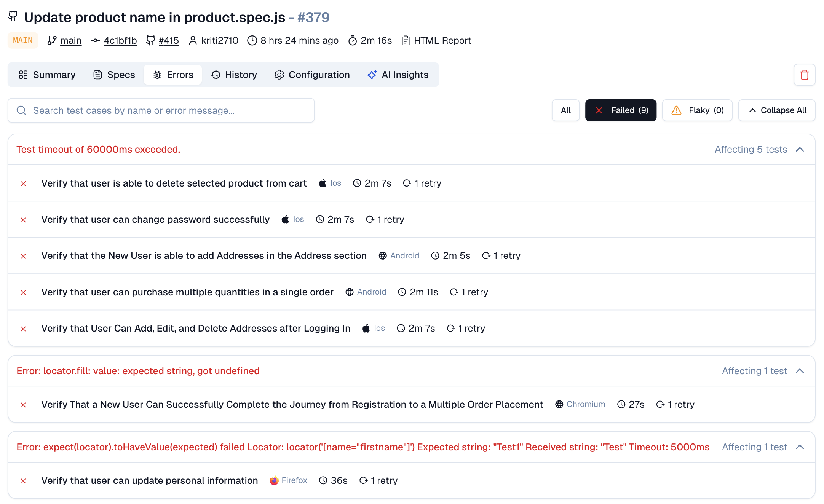This screenshot has height=504, width=824.
Task: Open the change password test row
Action: (155, 220)
